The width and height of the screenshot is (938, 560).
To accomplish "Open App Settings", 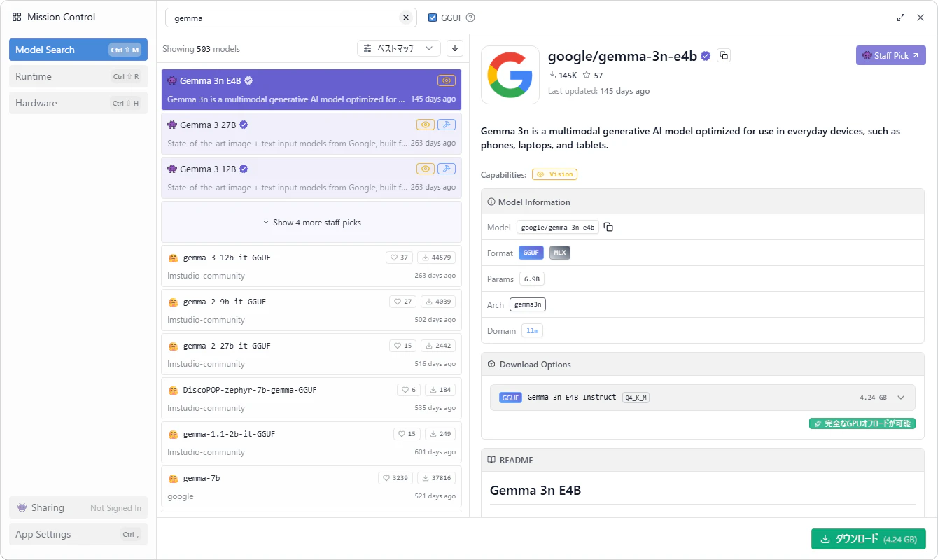I will tap(78, 534).
